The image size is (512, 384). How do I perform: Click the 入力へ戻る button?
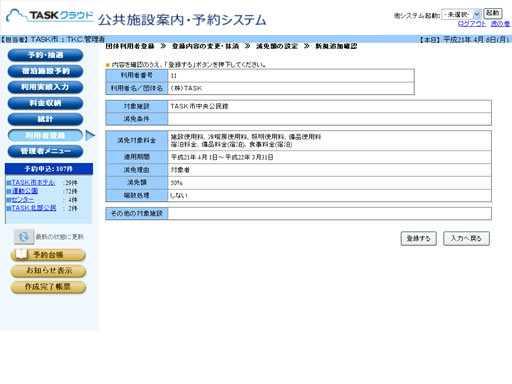466,238
